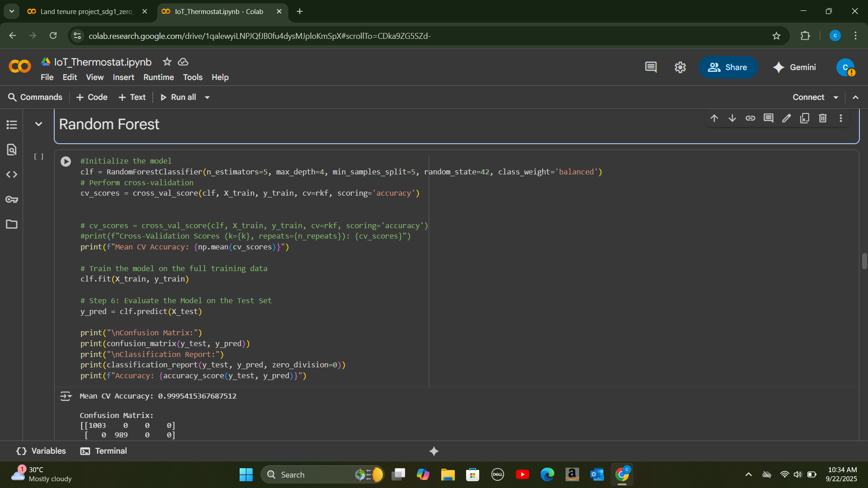Open the code snippets sidebar icon
This screenshot has width=868, height=488.
tap(12, 174)
